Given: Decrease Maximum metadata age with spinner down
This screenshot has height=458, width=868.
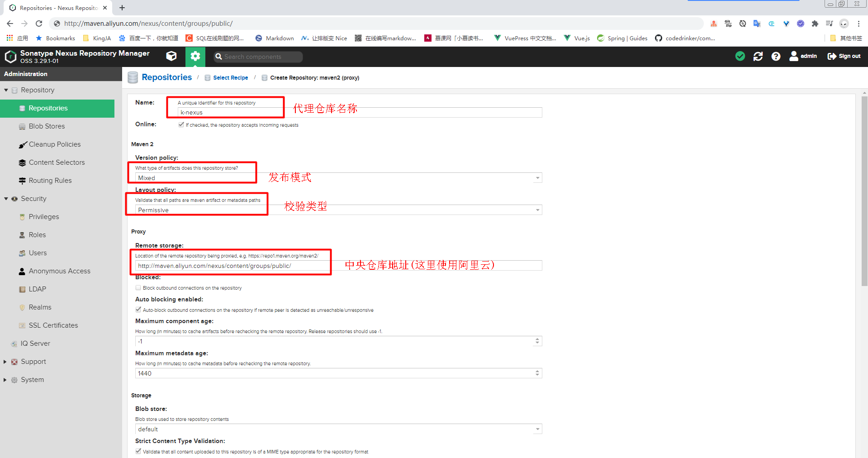Looking at the screenshot, I should click(537, 376).
